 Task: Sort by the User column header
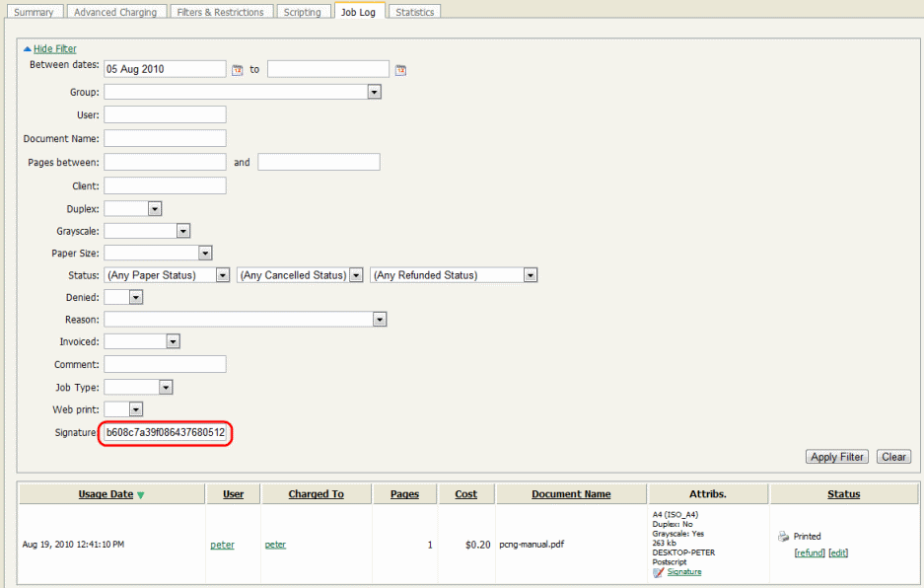234,494
